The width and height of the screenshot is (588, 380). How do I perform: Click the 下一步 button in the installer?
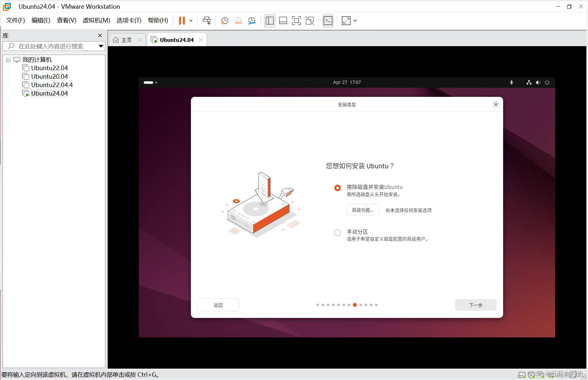[475, 305]
